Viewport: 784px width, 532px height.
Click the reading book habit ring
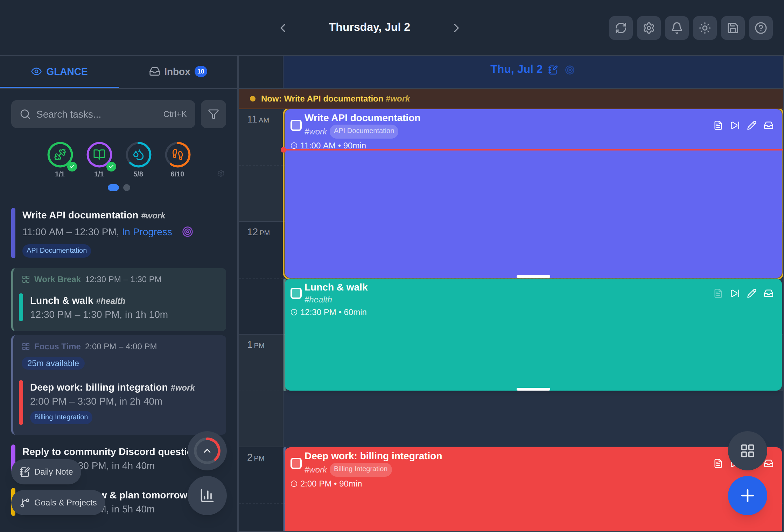[99, 155]
